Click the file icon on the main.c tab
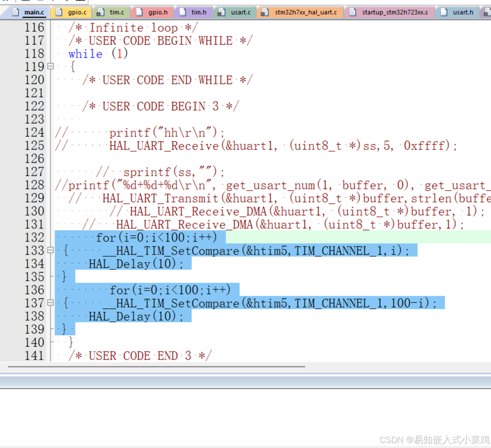The height and width of the screenshot is (448, 491). click(15, 12)
